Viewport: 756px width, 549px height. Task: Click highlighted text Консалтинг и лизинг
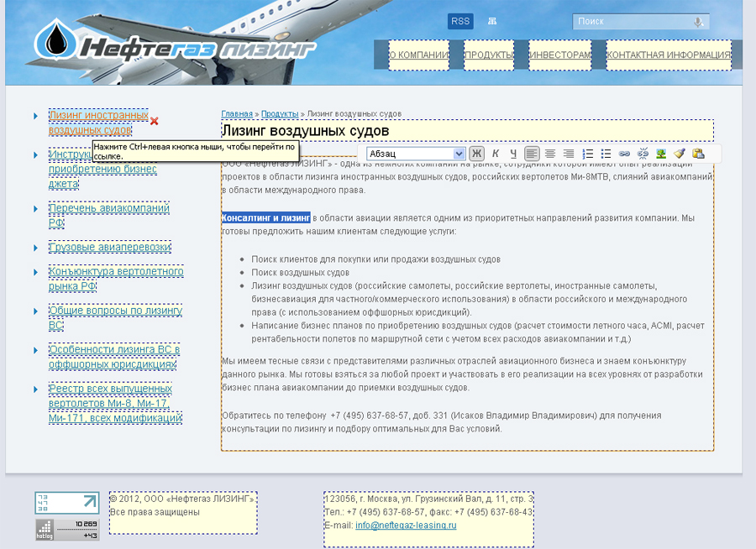265,218
